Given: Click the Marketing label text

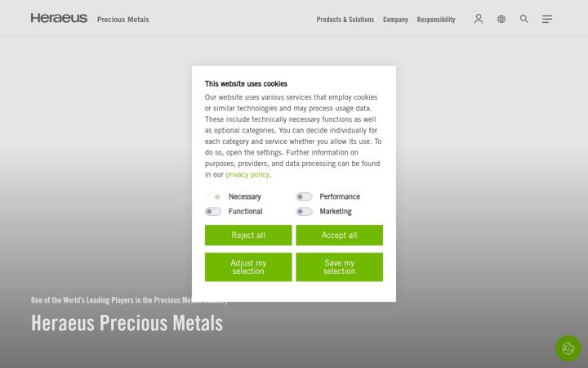Looking at the screenshot, I should [x=336, y=212].
